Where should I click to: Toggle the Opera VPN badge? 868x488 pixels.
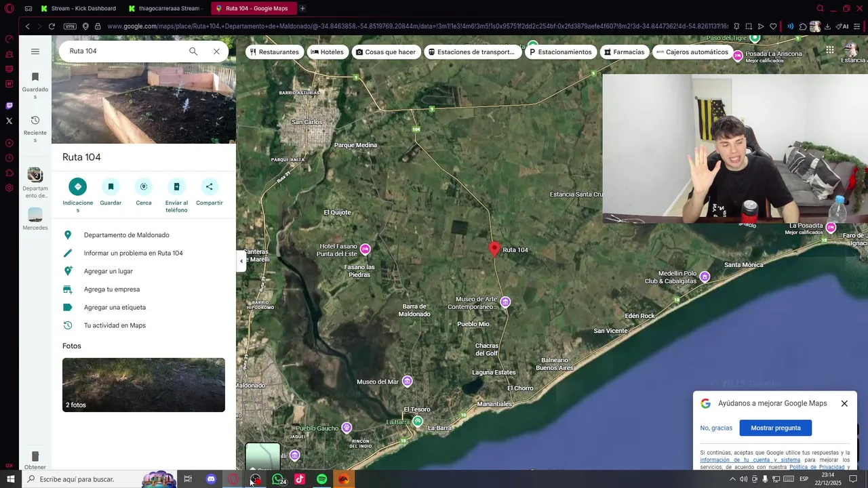tap(70, 26)
